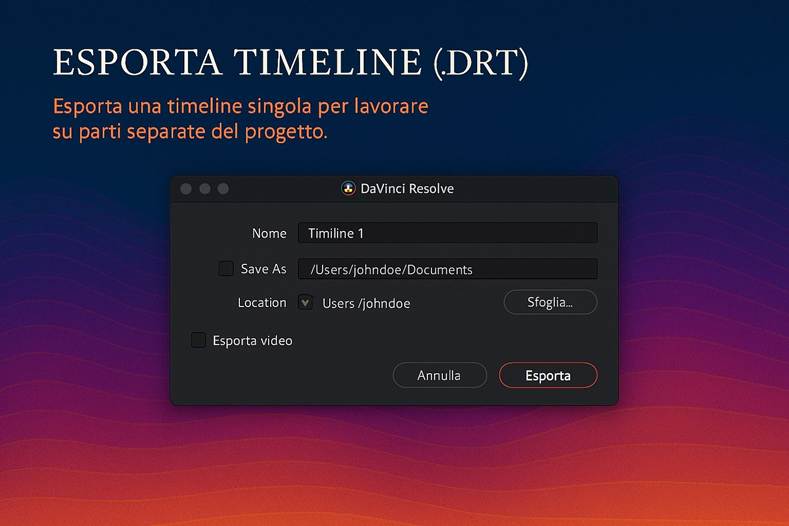Click the Sfoglia... browse button
The image size is (789, 526).
click(550, 302)
